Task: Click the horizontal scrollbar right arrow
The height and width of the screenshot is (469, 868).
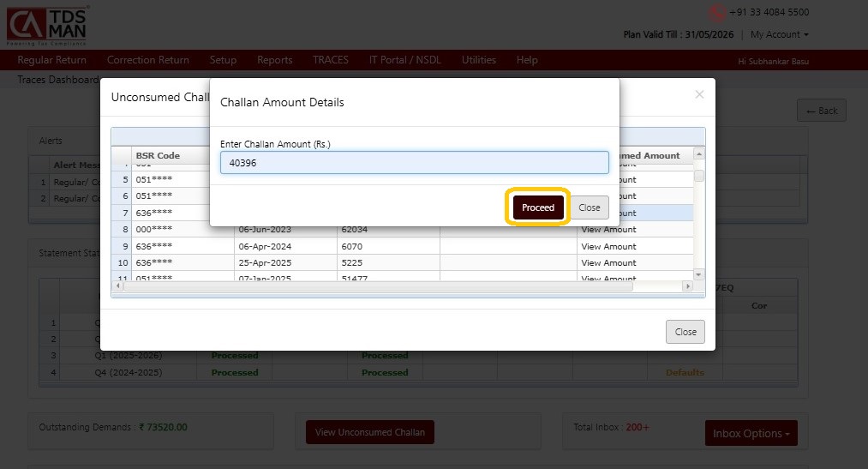Action: click(x=686, y=286)
